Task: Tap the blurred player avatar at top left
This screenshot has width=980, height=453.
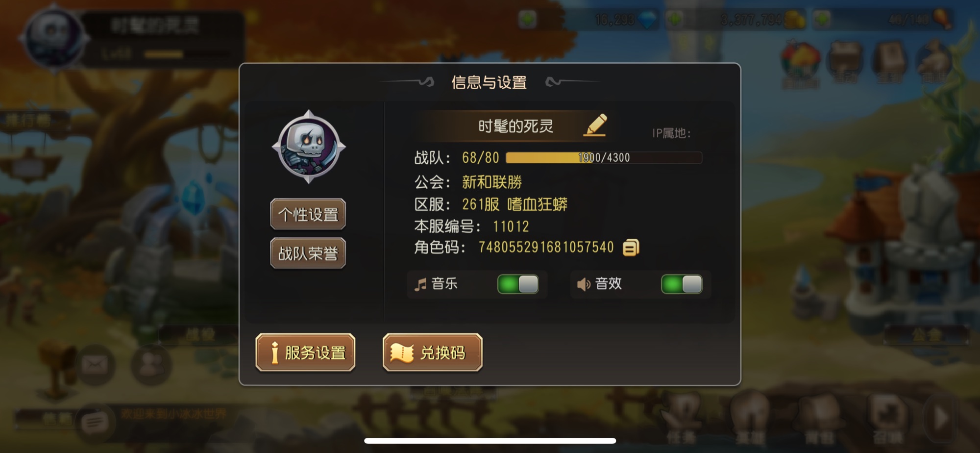Action: pos(54,37)
